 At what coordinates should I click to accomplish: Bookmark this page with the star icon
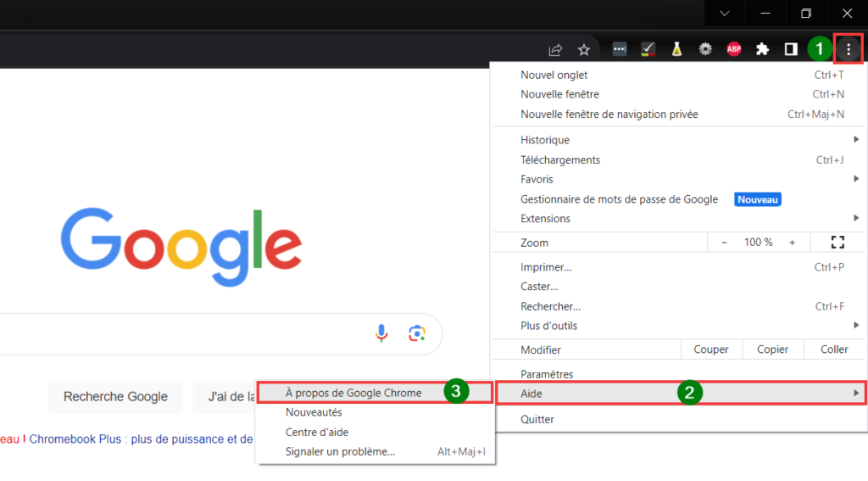click(x=584, y=50)
